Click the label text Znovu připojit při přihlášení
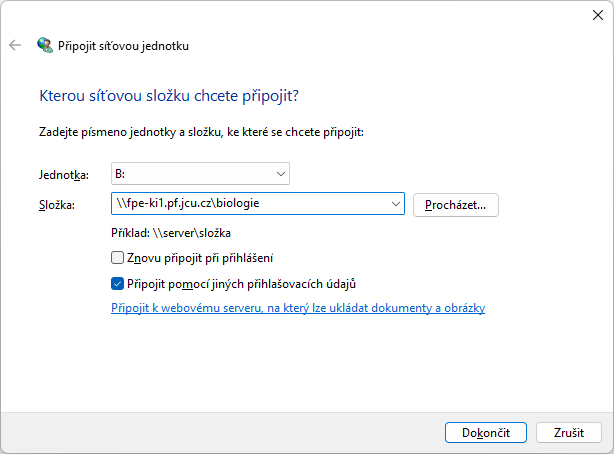Viewport: 614px width, 454px height. click(200, 258)
